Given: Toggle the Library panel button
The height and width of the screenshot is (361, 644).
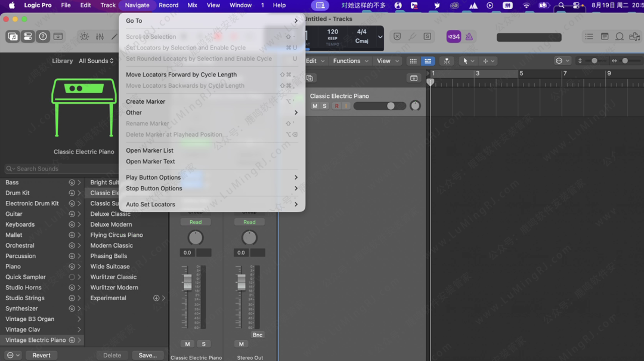Looking at the screenshot, I should click(13, 37).
